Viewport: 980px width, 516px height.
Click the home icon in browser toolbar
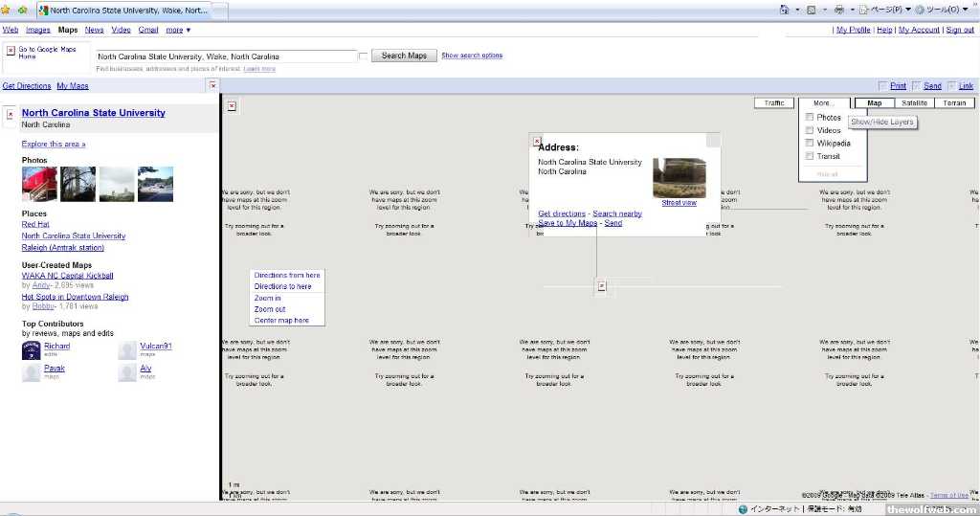pyautogui.click(x=785, y=10)
